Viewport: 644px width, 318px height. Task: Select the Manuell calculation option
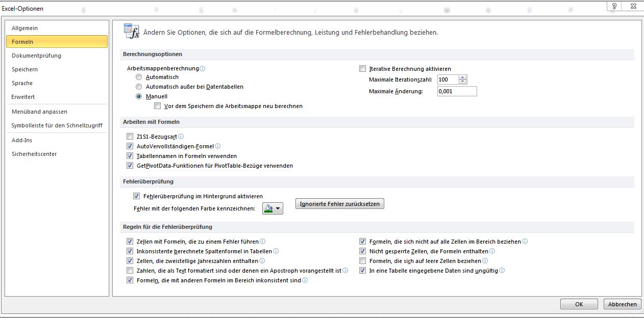pyautogui.click(x=139, y=96)
